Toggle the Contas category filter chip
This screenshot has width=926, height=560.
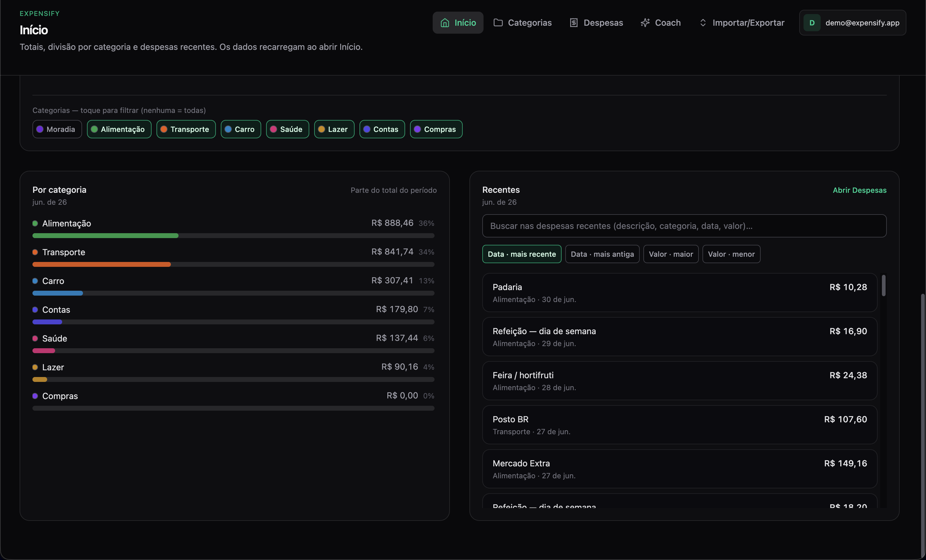pyautogui.click(x=382, y=129)
